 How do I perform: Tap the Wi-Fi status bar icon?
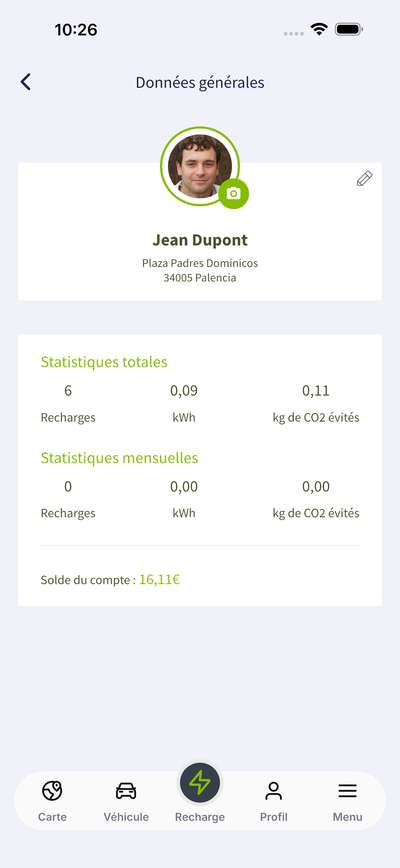319,29
